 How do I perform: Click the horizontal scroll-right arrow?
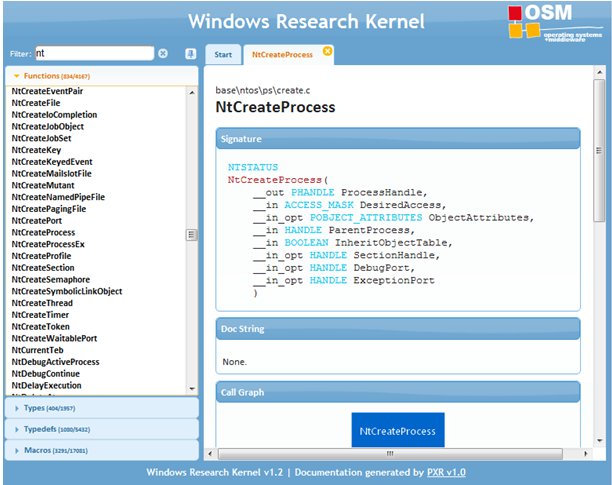585,453
